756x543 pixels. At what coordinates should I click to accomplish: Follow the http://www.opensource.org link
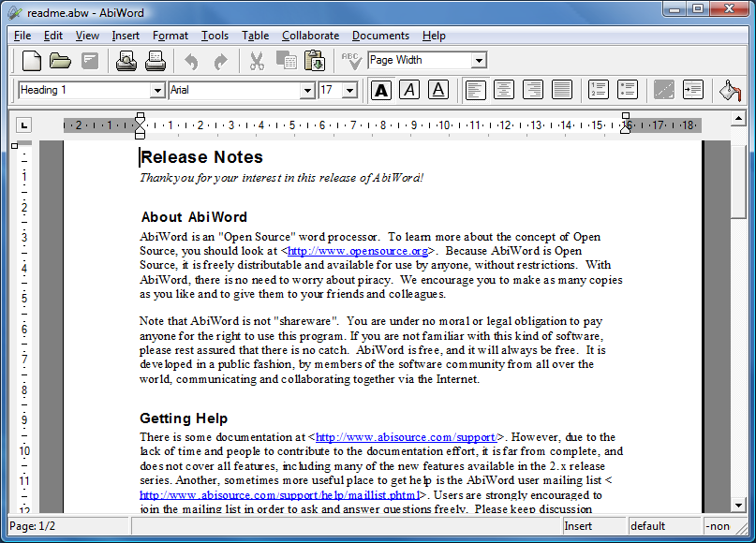(x=358, y=251)
